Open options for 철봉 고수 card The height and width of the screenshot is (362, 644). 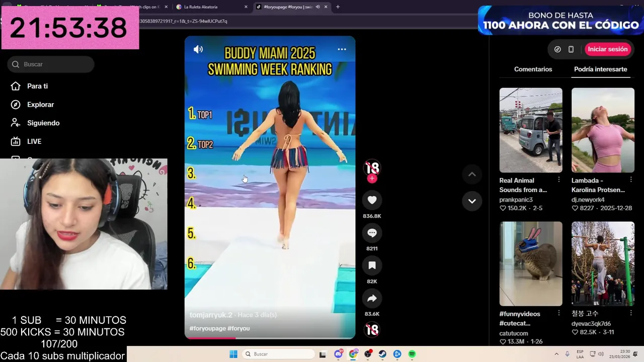coord(631,313)
